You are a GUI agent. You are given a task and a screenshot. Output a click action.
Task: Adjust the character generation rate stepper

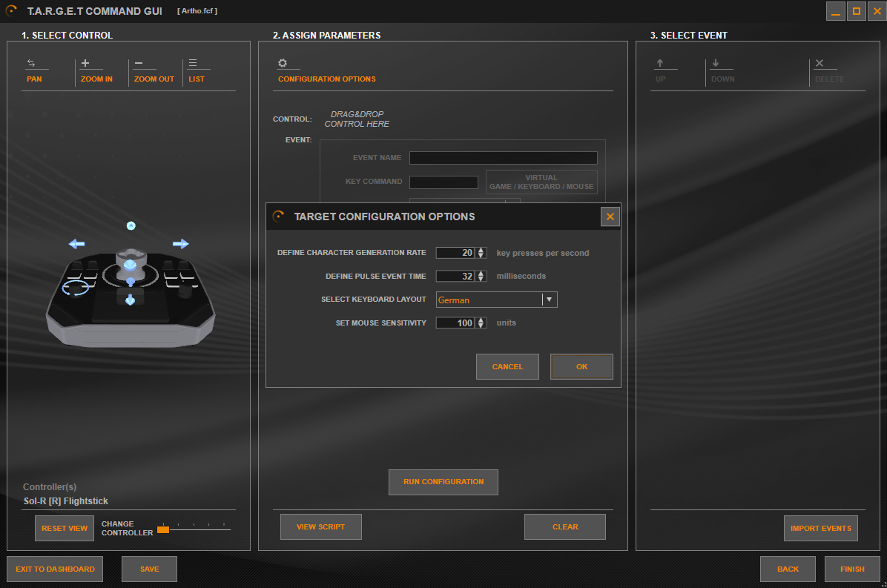click(x=481, y=253)
